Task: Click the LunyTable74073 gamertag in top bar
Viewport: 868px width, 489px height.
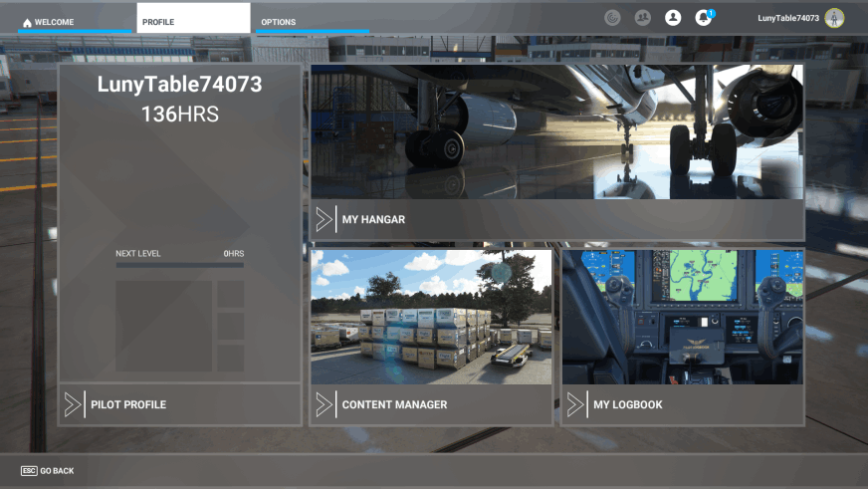Action: 787,18
